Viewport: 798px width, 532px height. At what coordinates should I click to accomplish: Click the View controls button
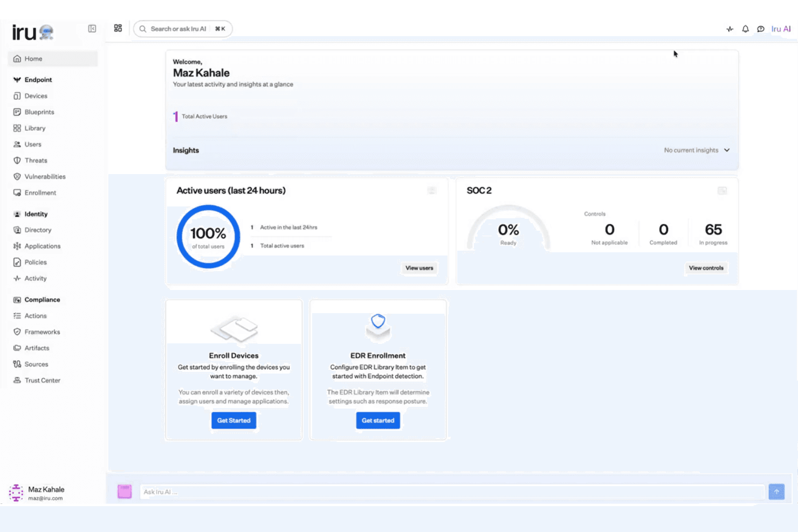[706, 268]
